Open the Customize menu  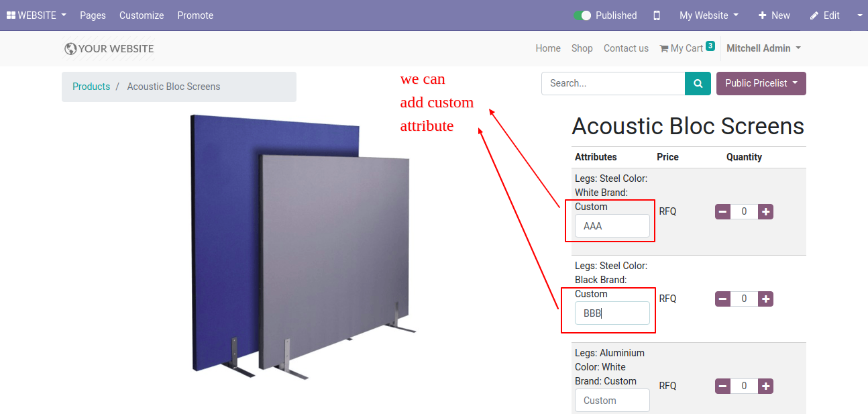tap(142, 15)
